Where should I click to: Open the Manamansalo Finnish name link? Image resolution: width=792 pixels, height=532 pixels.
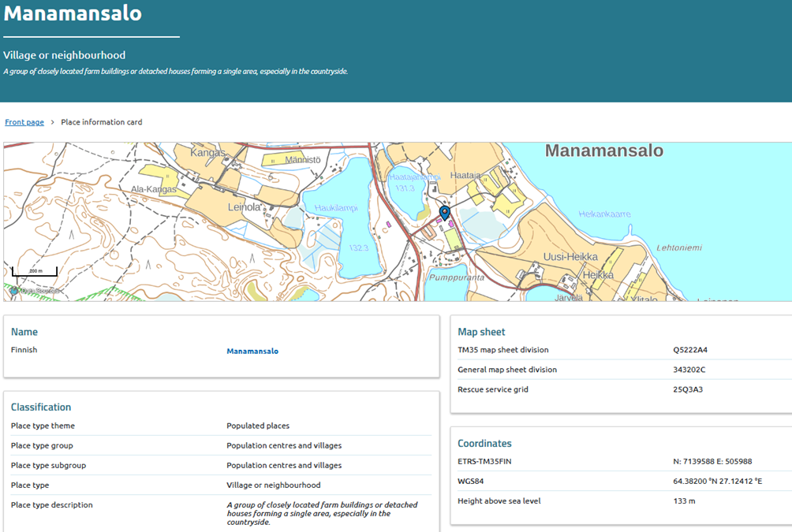(x=252, y=351)
